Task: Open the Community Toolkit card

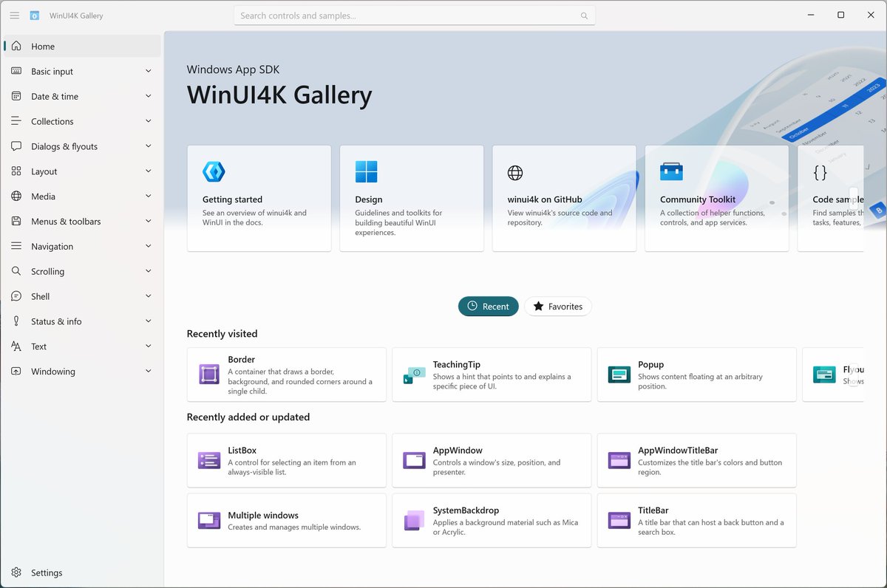Action: point(717,198)
